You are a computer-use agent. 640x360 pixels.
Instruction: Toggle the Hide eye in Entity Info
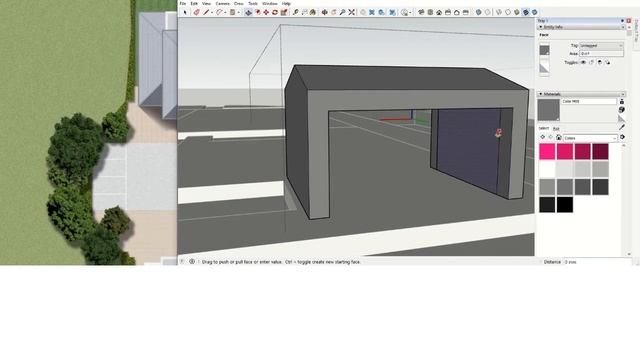[x=583, y=62]
